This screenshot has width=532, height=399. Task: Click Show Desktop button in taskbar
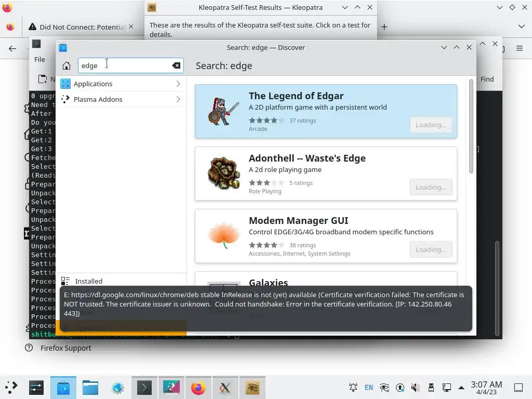click(518, 388)
